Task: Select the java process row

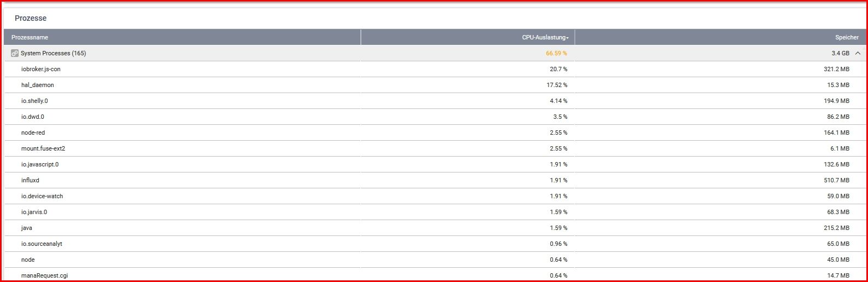Action: coord(435,228)
